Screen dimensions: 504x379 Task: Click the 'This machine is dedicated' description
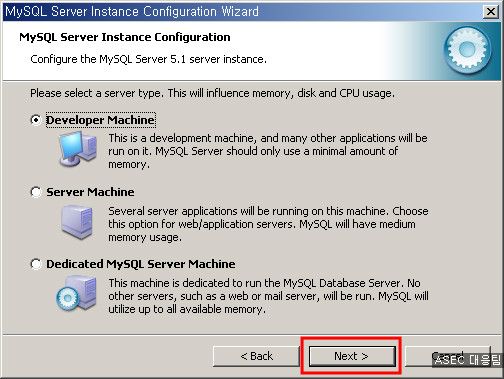(x=268, y=296)
